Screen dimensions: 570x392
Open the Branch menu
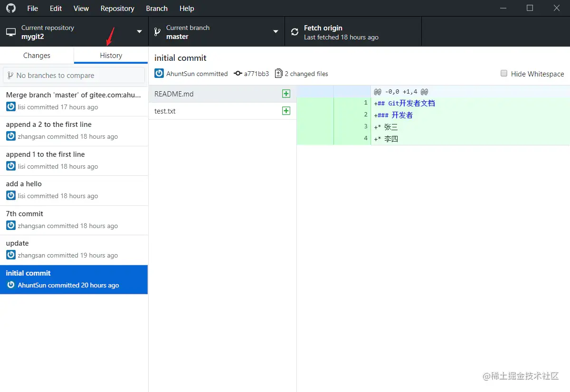coord(157,8)
